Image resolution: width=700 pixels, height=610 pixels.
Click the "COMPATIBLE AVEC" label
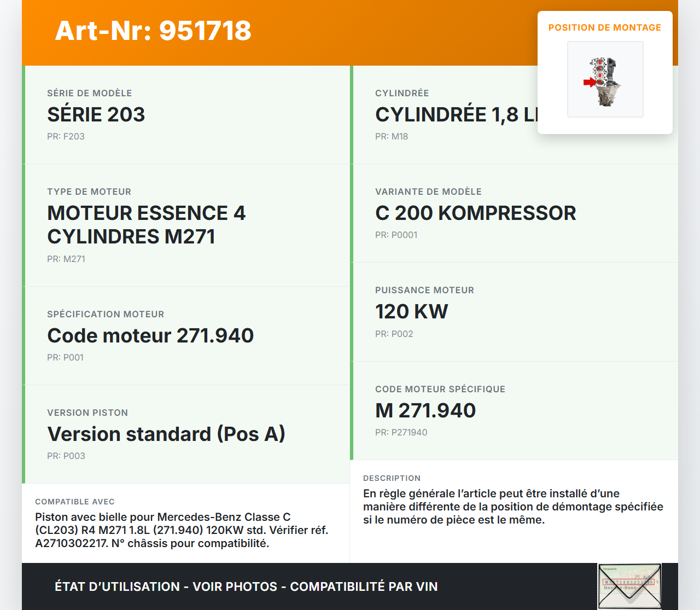(75, 502)
